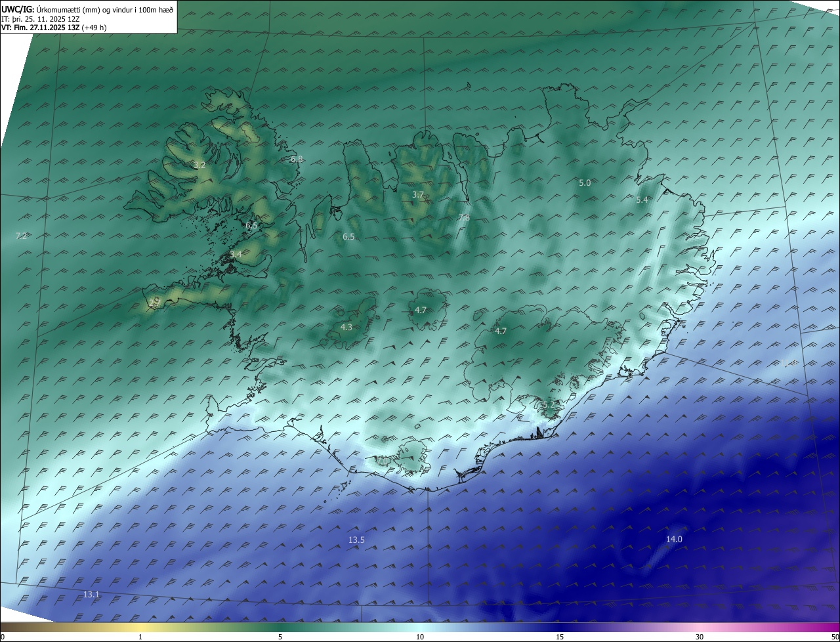Click the 5.2 value at Vatnajökull's southern edge
Viewport: 840px width, 642px height.
tap(547, 404)
